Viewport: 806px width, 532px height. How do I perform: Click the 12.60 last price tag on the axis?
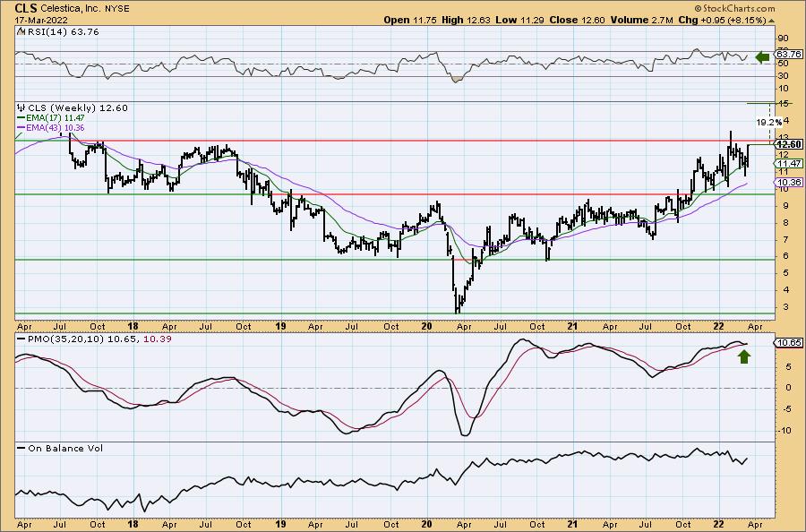point(789,144)
